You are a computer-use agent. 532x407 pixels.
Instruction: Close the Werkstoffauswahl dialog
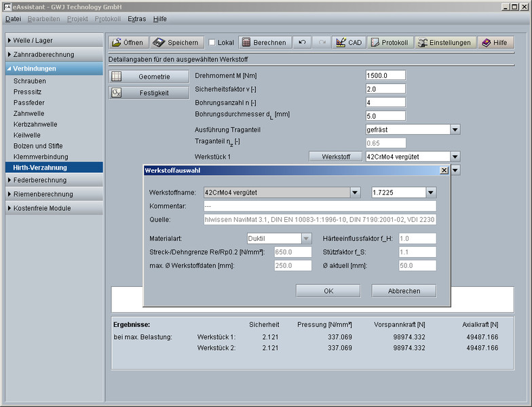pyautogui.click(x=444, y=171)
